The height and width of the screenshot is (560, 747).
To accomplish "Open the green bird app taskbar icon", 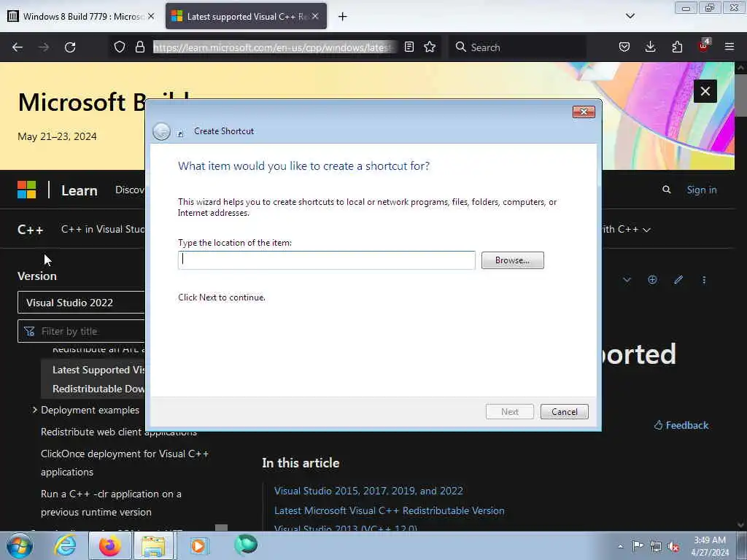I will 246,545.
